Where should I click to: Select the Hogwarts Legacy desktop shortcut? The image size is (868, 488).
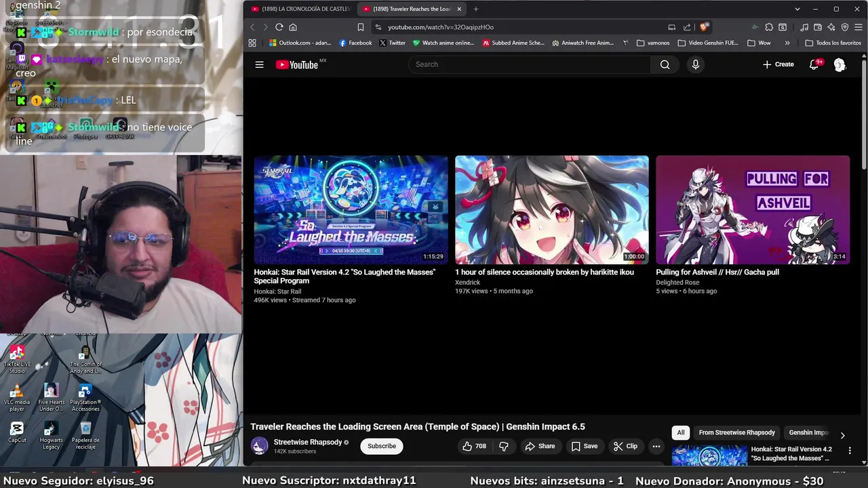[51, 436]
